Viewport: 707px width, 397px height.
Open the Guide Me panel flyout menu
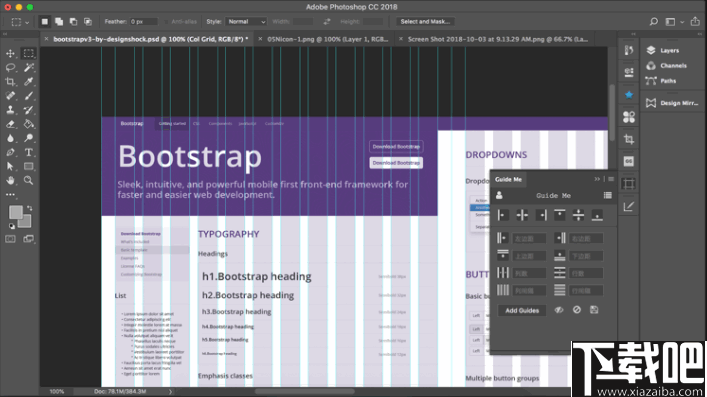click(611, 179)
